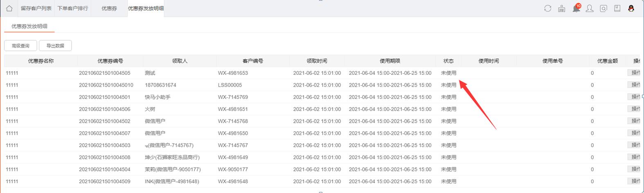This screenshot has height=193, width=644.
Task: Click customer number WX-7145769
Action: (233, 97)
